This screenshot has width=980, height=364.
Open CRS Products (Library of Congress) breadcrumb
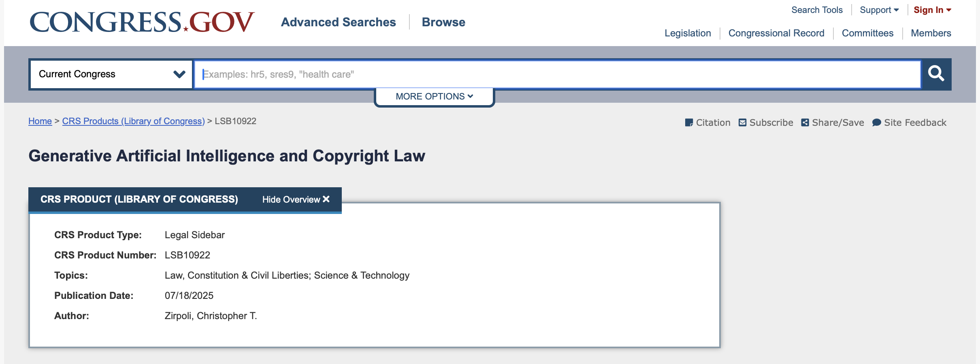click(133, 121)
